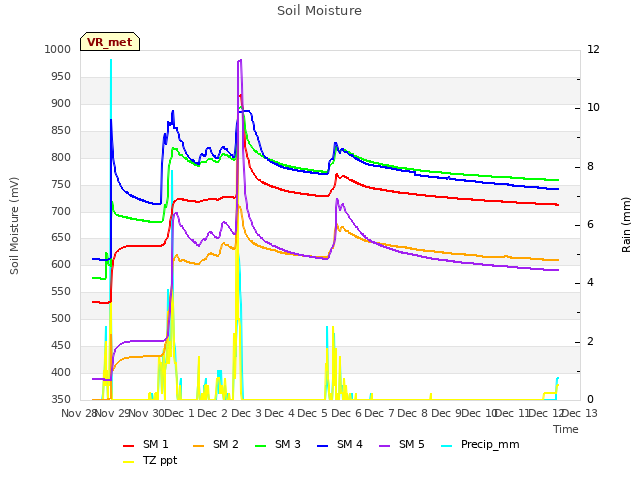Screen dimensions: 640x480
Task: Click the Dec 7 date tick
Action: pos(380,413)
